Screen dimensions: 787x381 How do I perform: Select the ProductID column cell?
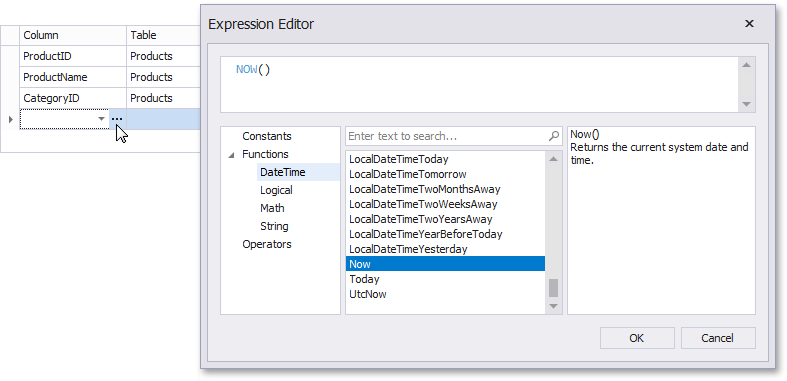coord(73,56)
